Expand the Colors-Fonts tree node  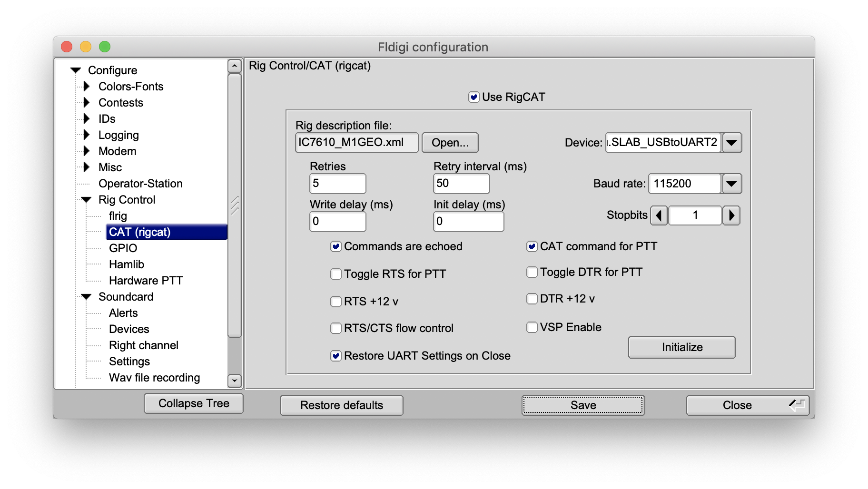pyautogui.click(x=86, y=87)
